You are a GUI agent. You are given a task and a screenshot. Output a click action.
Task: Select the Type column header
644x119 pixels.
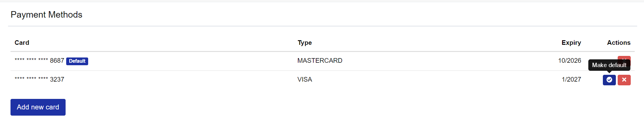coord(305,43)
